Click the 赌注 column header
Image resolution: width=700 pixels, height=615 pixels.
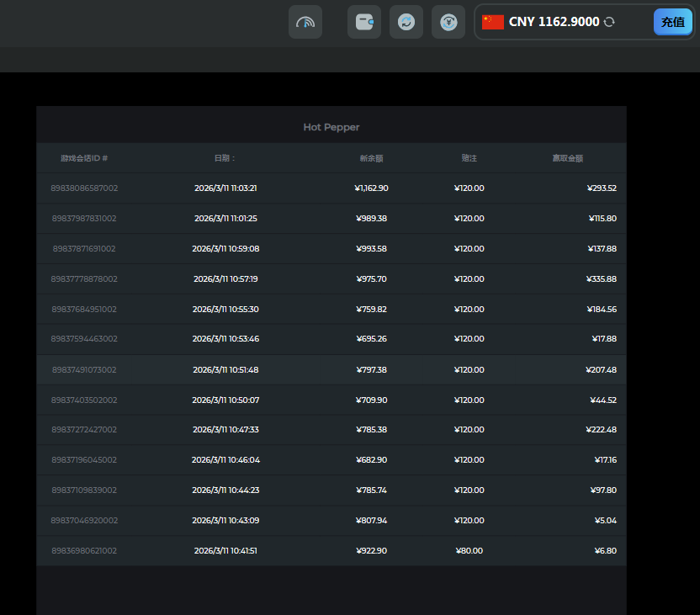(469, 158)
